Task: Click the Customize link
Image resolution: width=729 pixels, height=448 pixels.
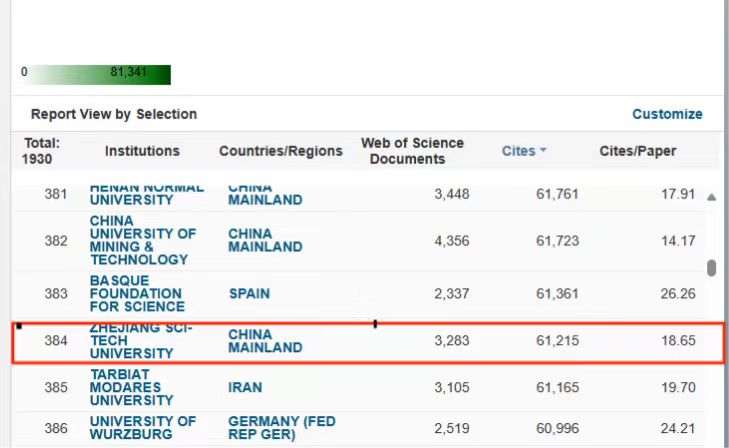Action: 667,114
